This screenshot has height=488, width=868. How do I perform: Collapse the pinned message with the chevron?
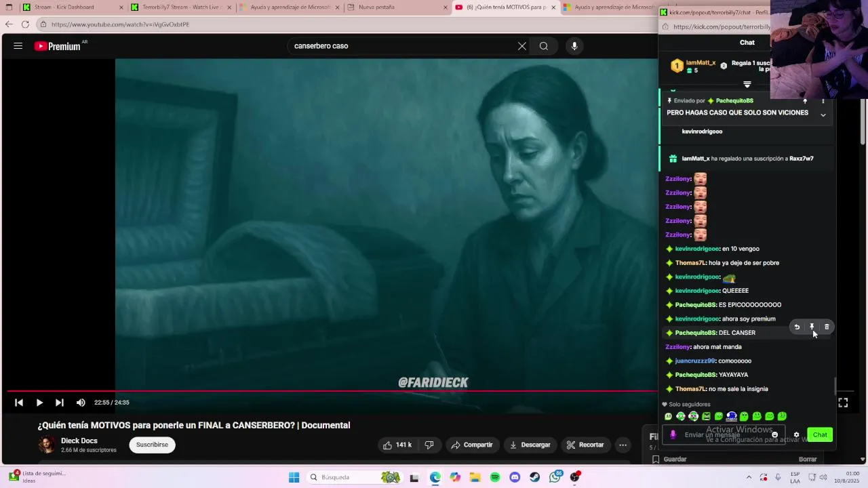pyautogui.click(x=823, y=115)
